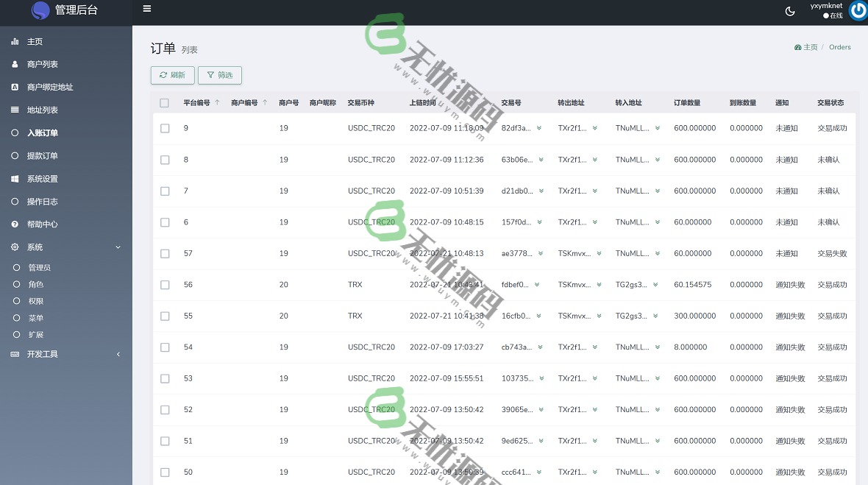The height and width of the screenshot is (485, 868).
Task: Expand transaction hash 82df3a... in first row
Action: pos(539,128)
